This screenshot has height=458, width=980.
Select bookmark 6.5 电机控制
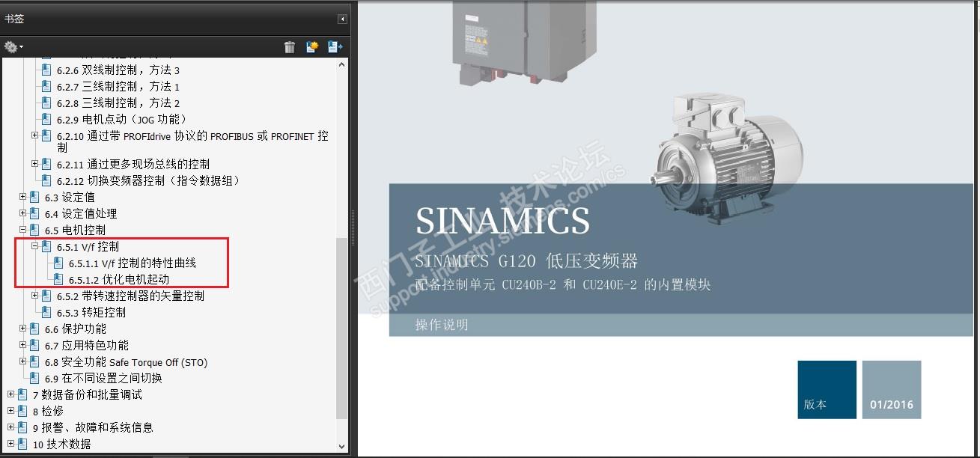coord(75,230)
